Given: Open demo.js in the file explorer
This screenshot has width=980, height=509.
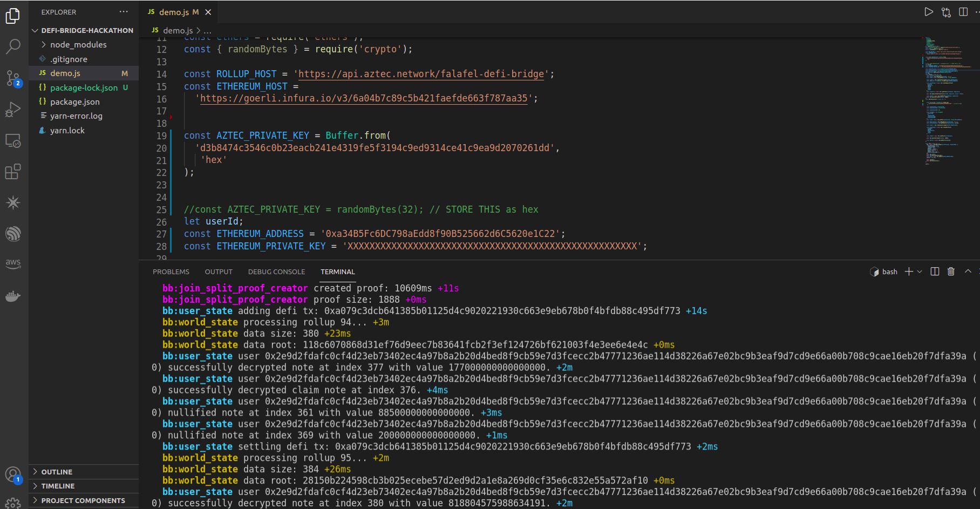Looking at the screenshot, I should click(x=84, y=73).
